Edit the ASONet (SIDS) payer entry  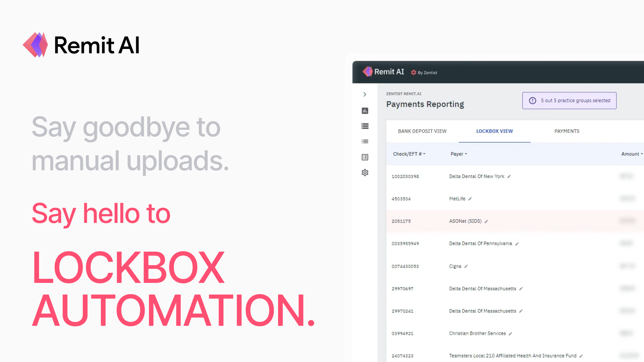click(486, 221)
